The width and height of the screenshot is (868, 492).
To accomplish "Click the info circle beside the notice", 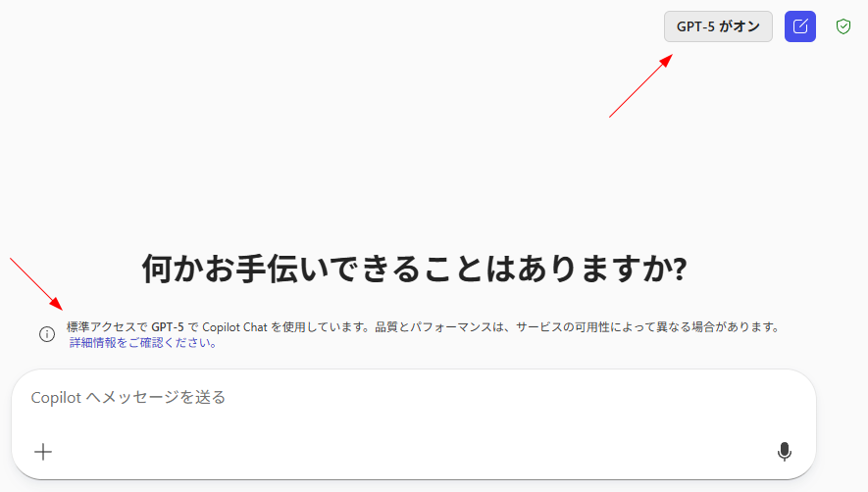I will pos(47,334).
